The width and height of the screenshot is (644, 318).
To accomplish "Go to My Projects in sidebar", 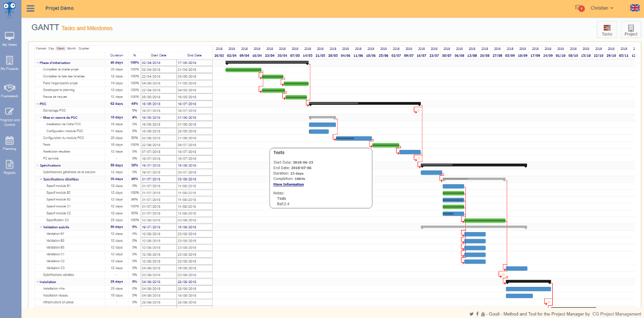I will (9, 63).
